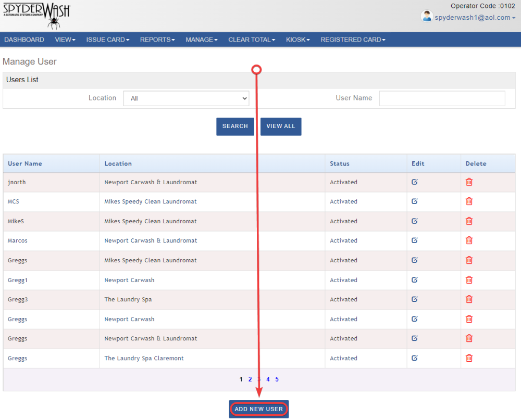521x420 pixels.
Task: Expand the ISSUE CARD menu
Action: [x=108, y=40]
